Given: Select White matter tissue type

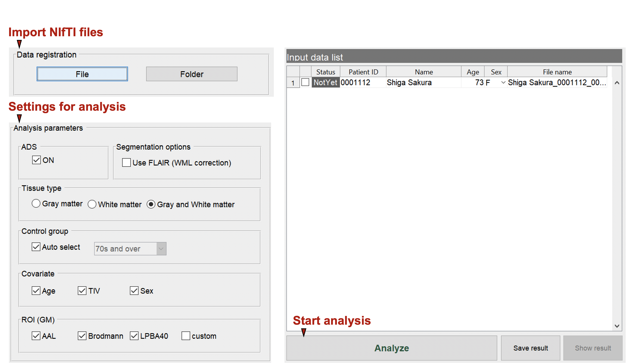Looking at the screenshot, I should click(x=92, y=204).
